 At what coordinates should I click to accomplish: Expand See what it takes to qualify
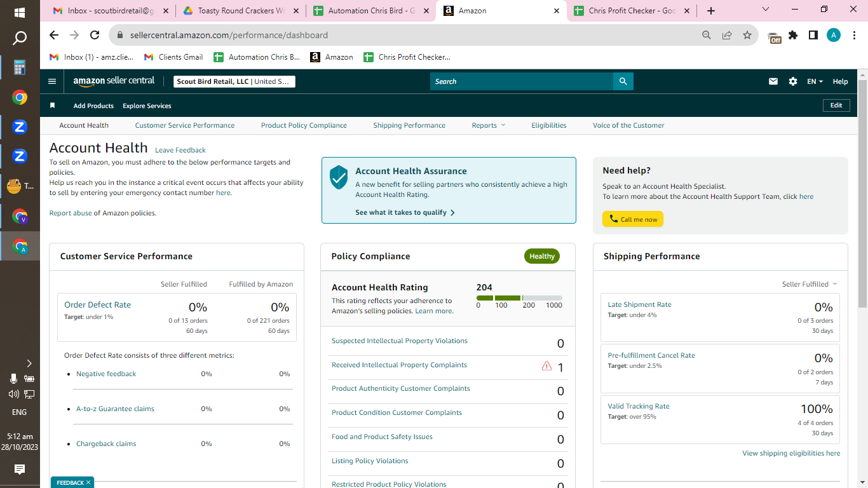pos(405,212)
